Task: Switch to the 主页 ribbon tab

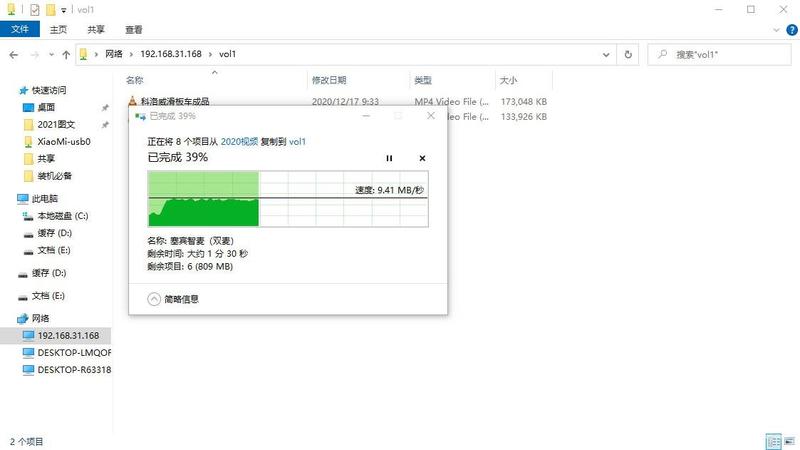Action: (58, 30)
